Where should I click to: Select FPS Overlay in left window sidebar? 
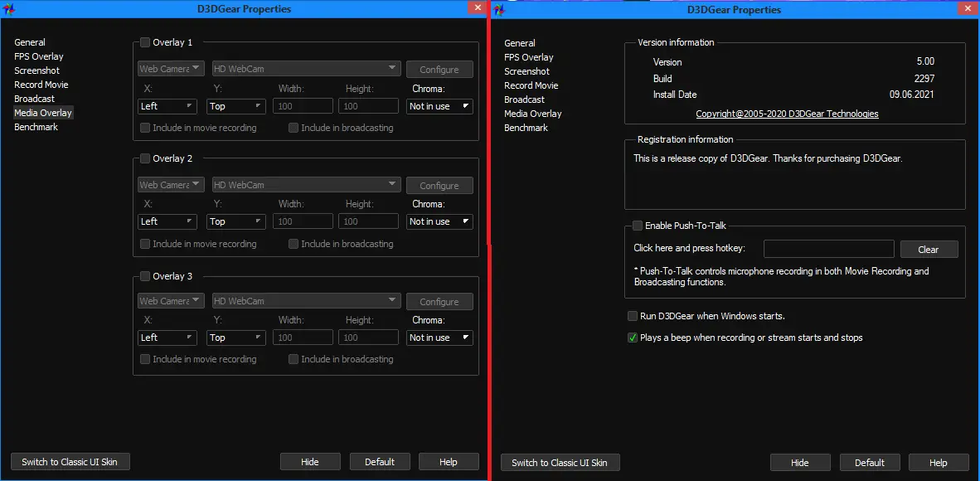pyautogui.click(x=39, y=56)
